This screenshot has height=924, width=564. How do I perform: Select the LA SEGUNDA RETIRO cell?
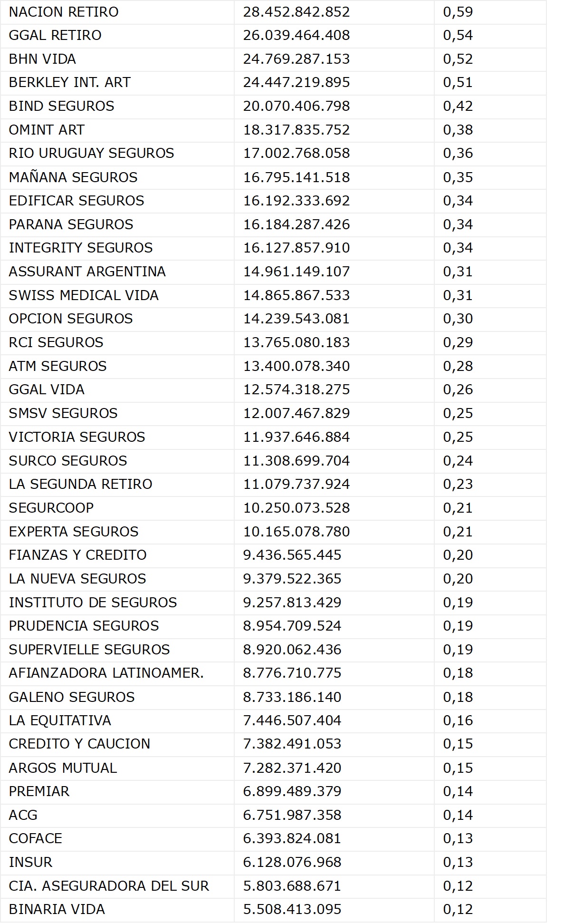80,484
